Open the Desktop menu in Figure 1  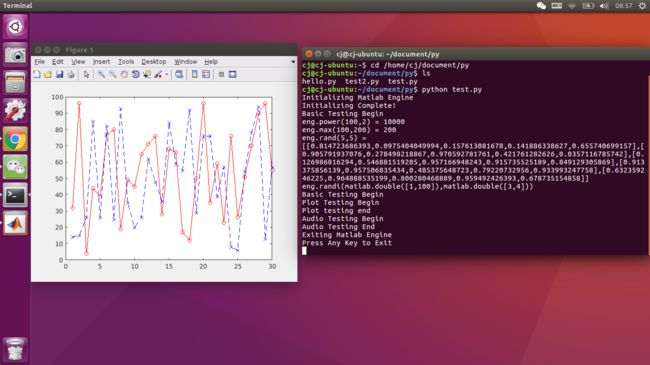(x=154, y=62)
